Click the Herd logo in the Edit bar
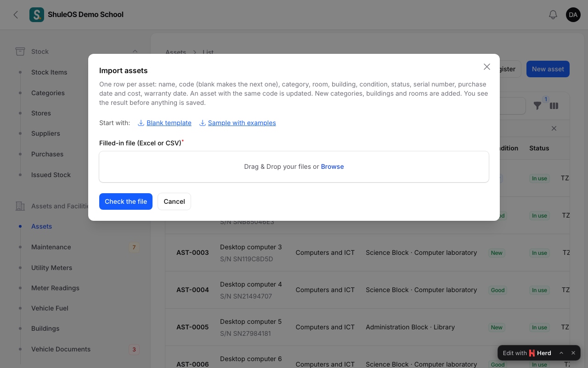This screenshot has height=368, width=588. click(x=532, y=353)
